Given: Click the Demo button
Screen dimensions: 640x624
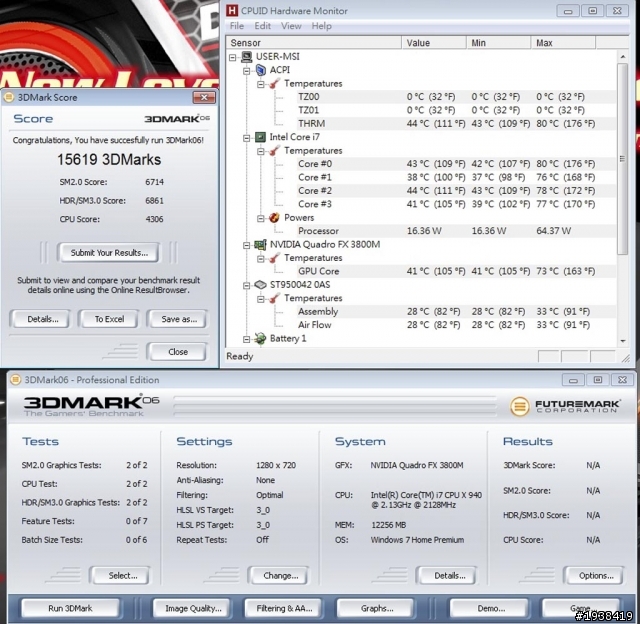Looking at the screenshot, I should (x=490, y=608).
